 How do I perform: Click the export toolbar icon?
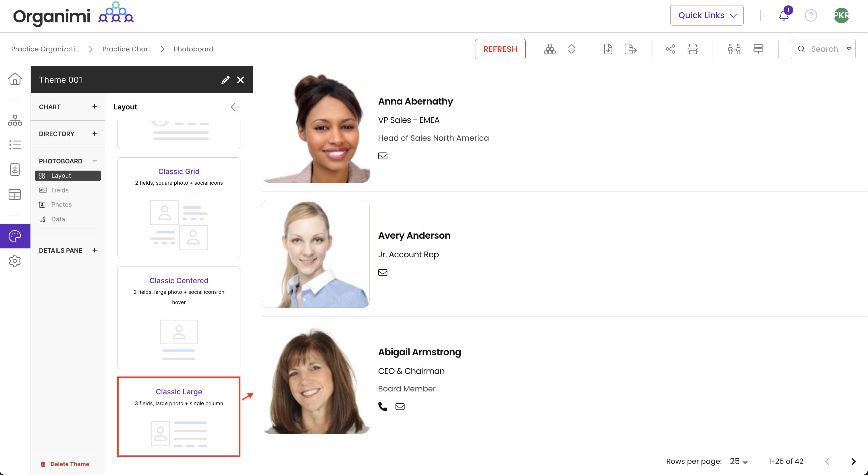point(630,49)
